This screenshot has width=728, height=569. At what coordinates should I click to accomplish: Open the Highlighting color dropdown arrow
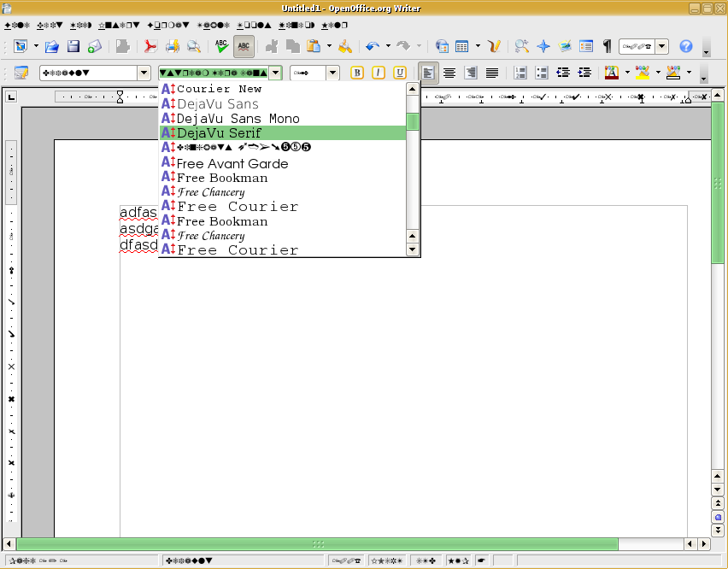658,73
